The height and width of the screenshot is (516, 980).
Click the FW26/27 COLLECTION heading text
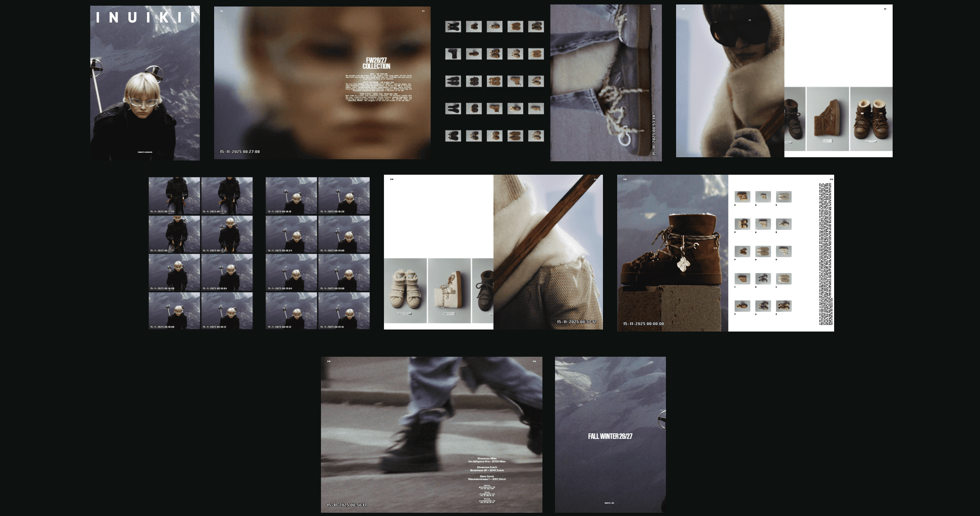(x=376, y=63)
